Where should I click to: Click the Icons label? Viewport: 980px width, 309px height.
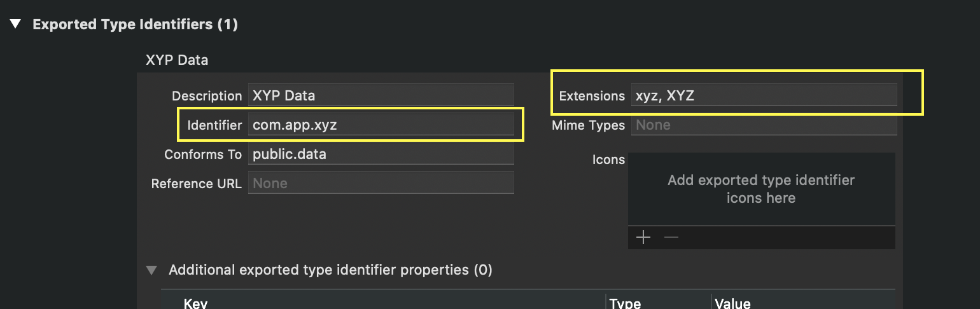(608, 160)
